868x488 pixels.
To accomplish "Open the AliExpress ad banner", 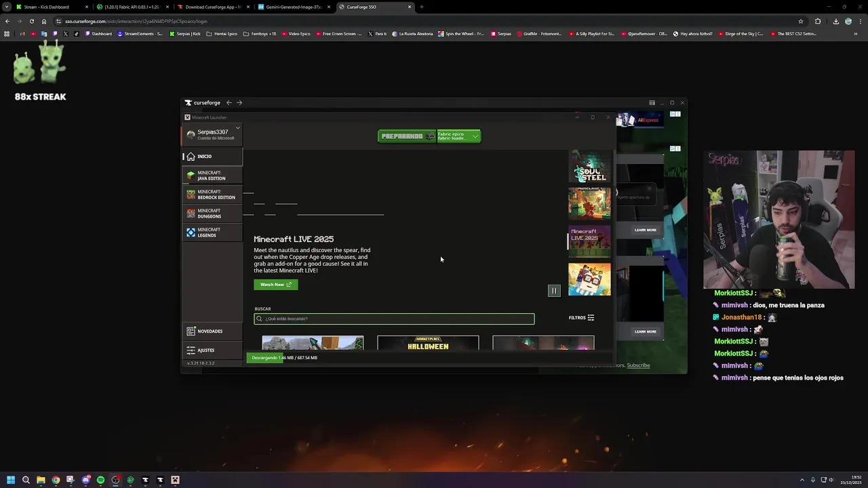I will [640, 120].
